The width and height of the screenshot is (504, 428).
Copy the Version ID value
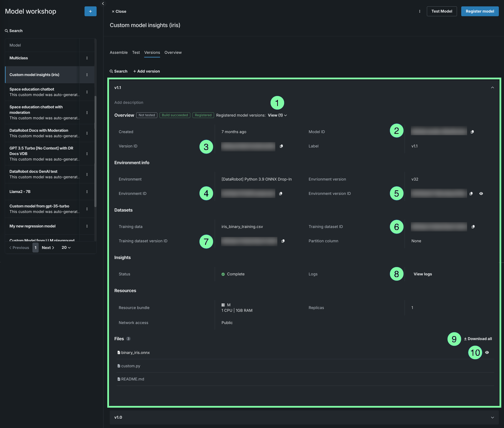[x=281, y=146]
